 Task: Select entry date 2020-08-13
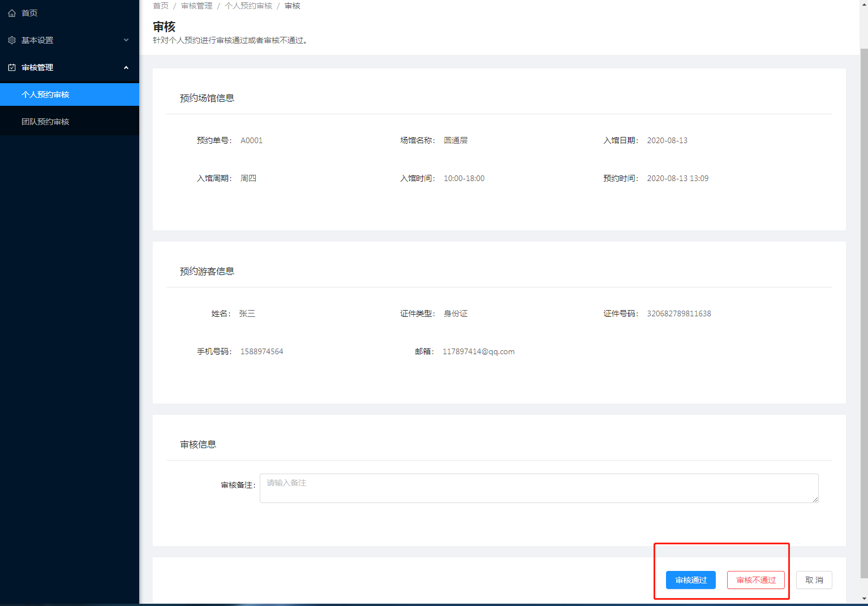(x=667, y=140)
